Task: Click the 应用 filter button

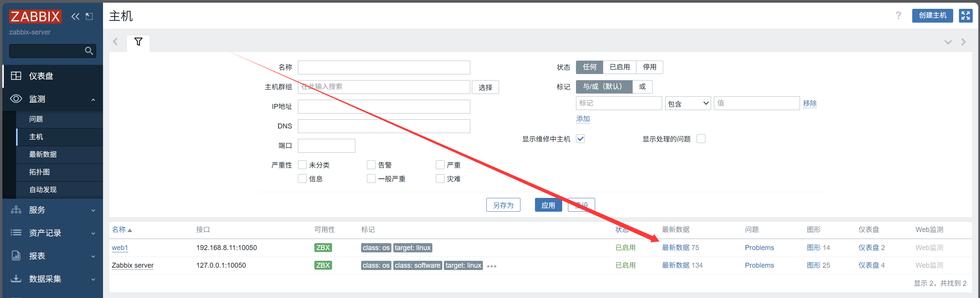Action: [x=548, y=205]
